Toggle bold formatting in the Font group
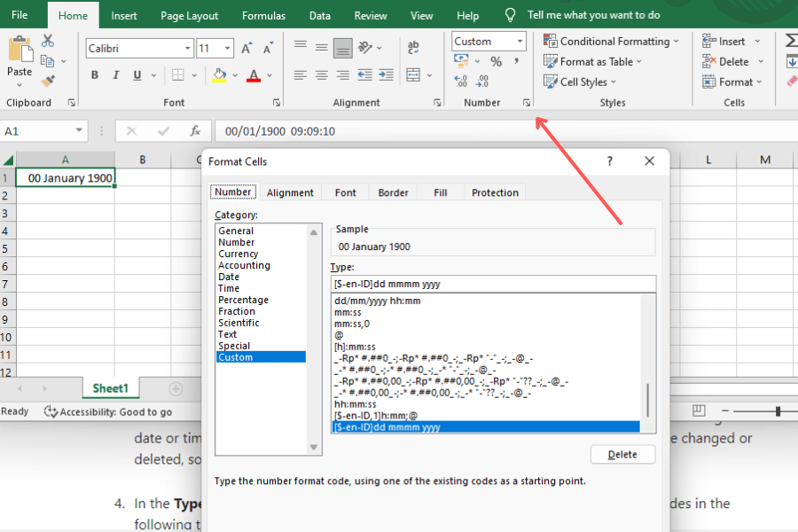Viewport: 798px width, 532px height. coord(94,75)
